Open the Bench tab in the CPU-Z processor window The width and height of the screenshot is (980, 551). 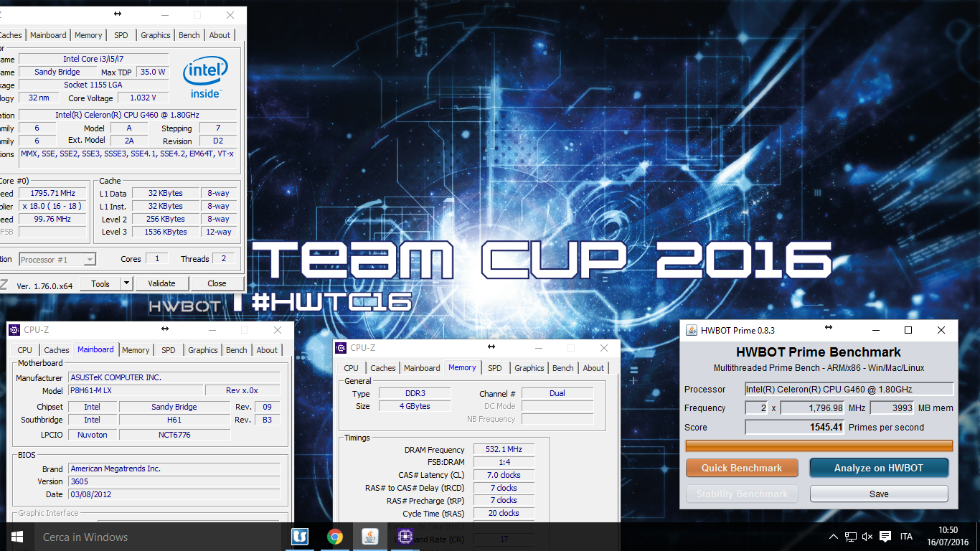189,35
